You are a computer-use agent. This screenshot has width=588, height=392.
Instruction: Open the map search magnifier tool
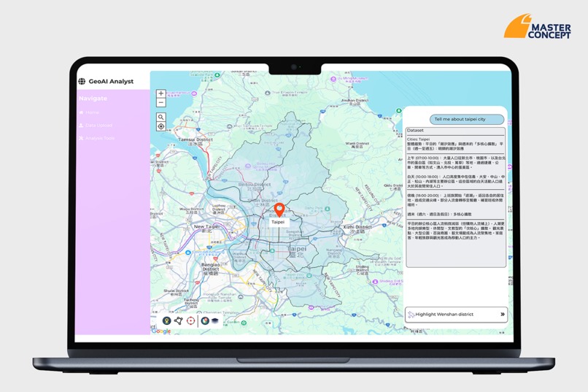click(161, 117)
